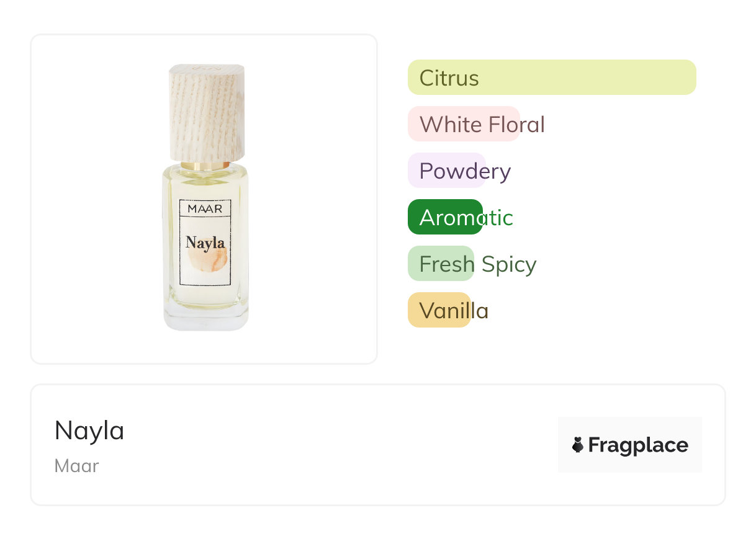Screen dimensions: 756x536
Task: Click the word Floral in White Floral
Action: pos(516,124)
